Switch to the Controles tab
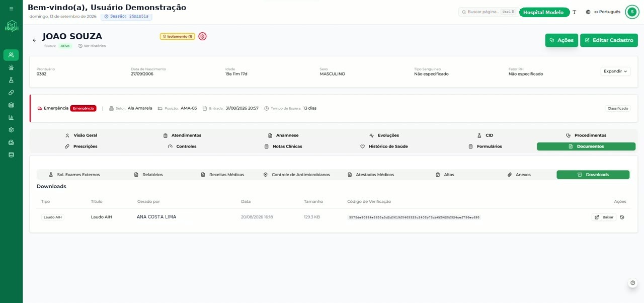This screenshot has height=303, width=644. tap(182, 146)
